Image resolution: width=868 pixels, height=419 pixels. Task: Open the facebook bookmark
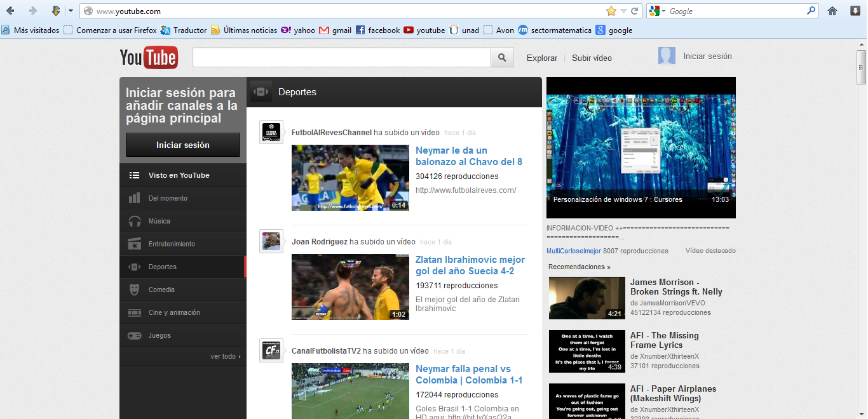(378, 30)
